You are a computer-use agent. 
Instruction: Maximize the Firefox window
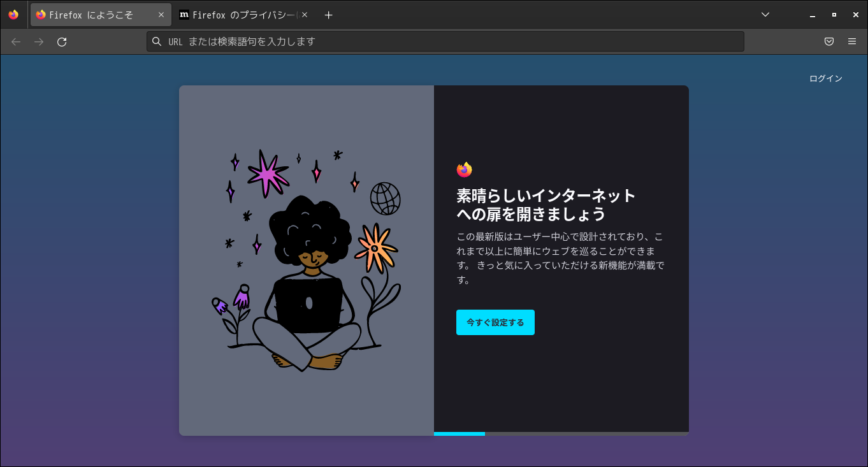click(834, 15)
